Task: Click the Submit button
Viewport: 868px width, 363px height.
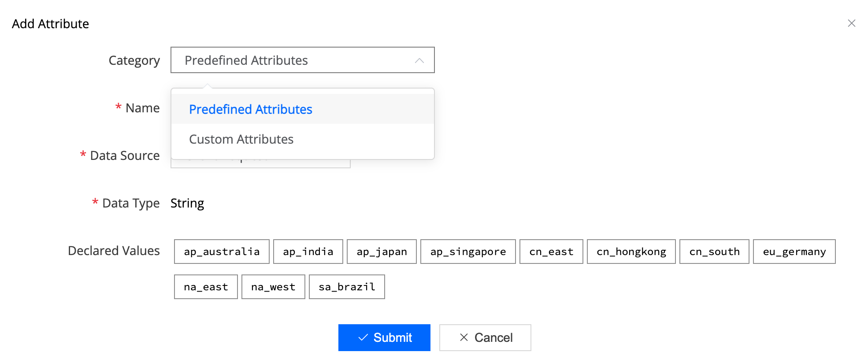Action: pos(384,337)
